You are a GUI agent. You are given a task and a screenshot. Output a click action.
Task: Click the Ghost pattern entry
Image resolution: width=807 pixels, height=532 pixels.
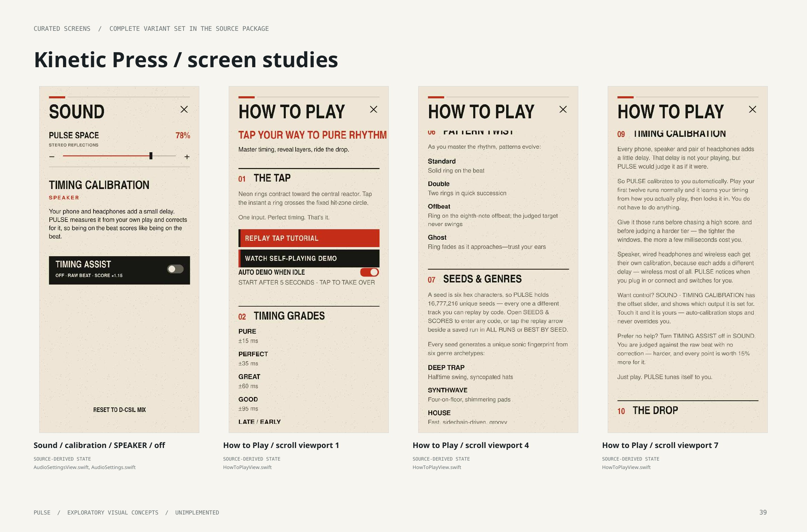487,242
